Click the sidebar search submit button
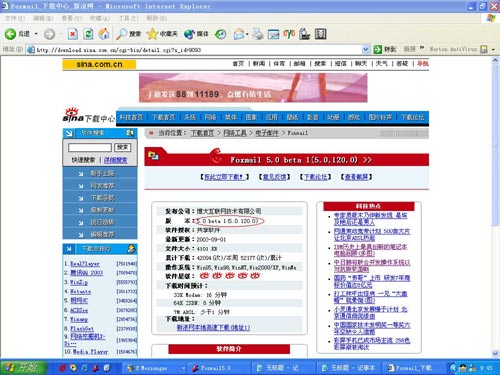The height and width of the screenshot is (375, 500). (122, 147)
